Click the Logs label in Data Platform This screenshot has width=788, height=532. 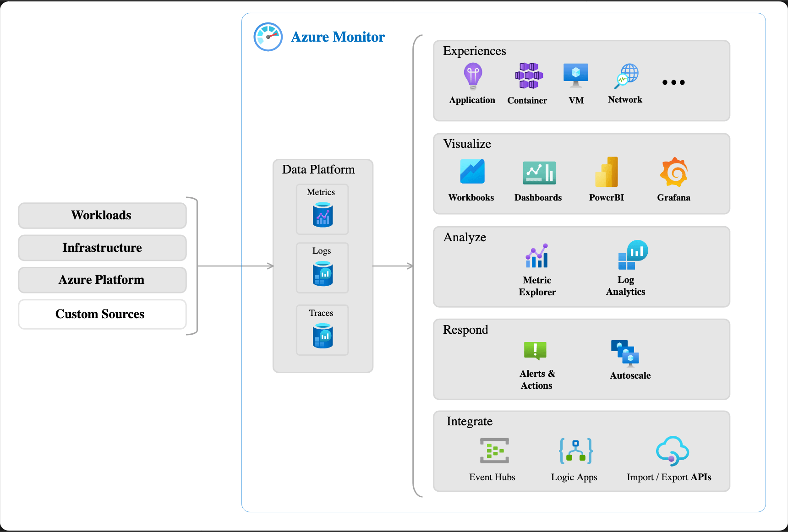(x=322, y=251)
